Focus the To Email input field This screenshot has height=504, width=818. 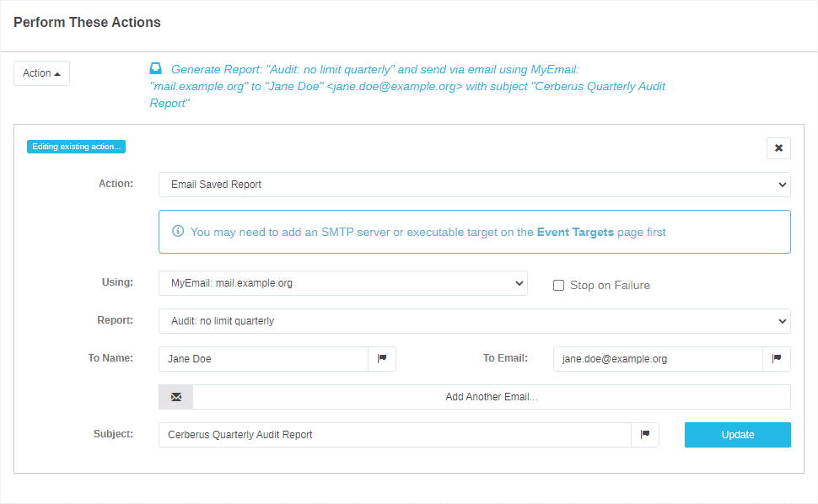pyautogui.click(x=658, y=359)
